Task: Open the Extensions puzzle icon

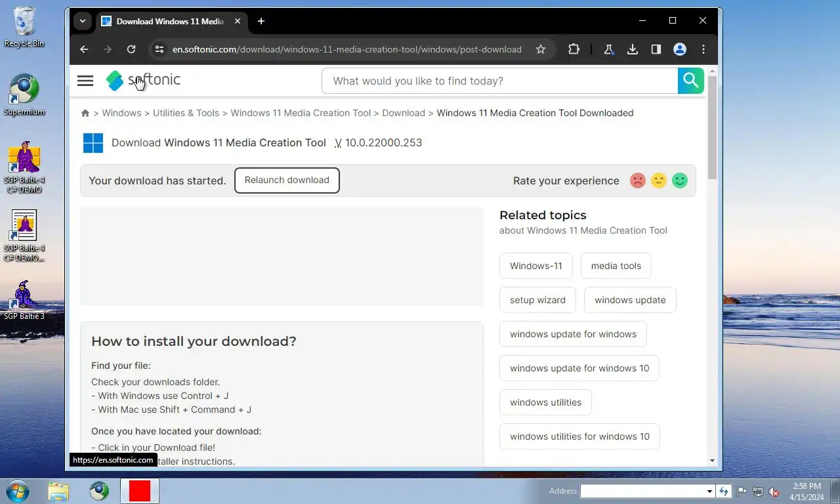Action: tap(574, 49)
